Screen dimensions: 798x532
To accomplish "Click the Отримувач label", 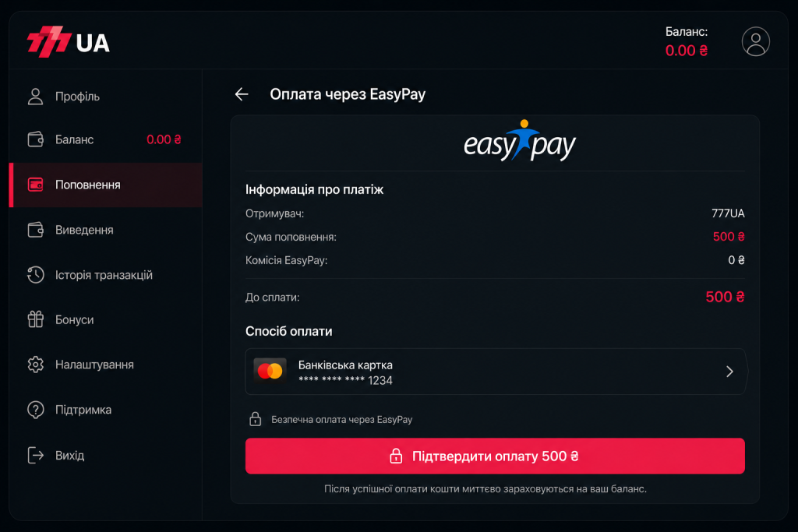I will tap(275, 213).
